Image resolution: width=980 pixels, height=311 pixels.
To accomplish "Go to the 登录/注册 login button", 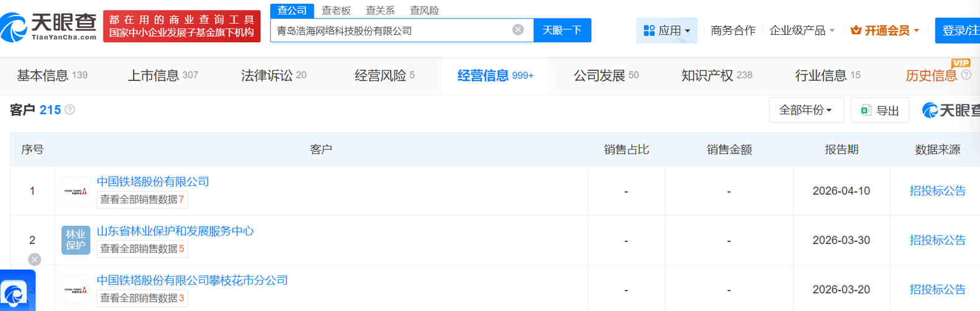I will [958, 30].
